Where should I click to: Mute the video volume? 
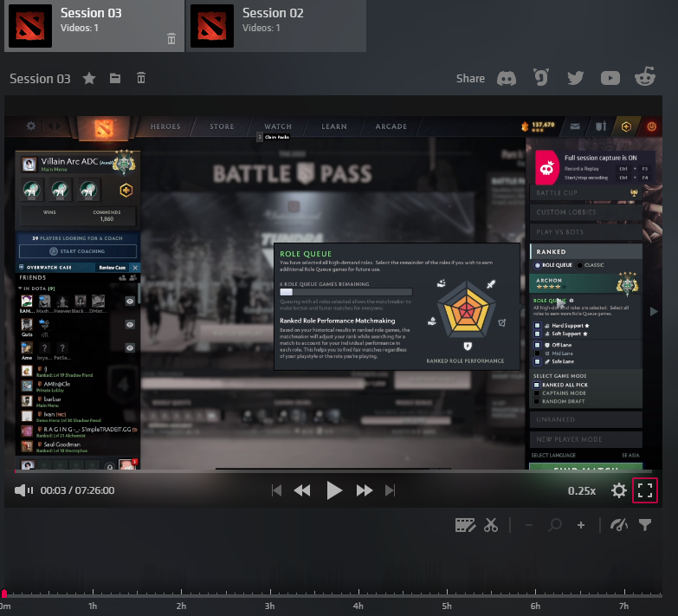coord(20,490)
